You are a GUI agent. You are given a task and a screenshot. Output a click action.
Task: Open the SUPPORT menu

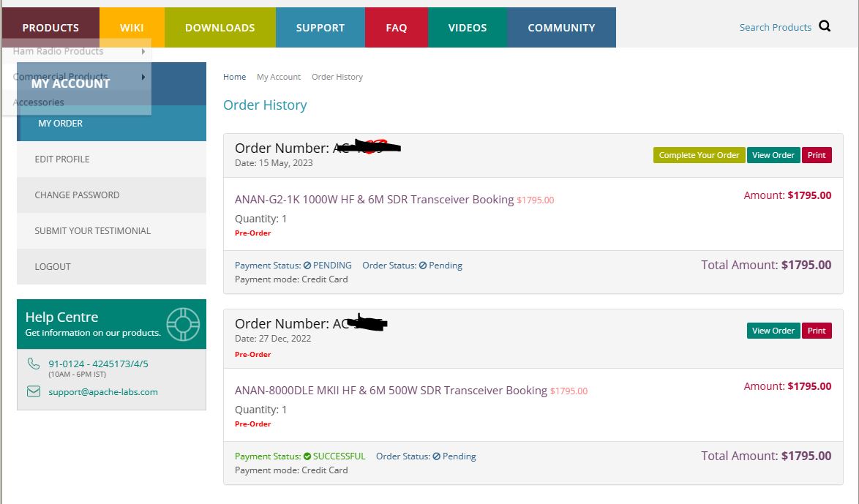[x=320, y=27]
